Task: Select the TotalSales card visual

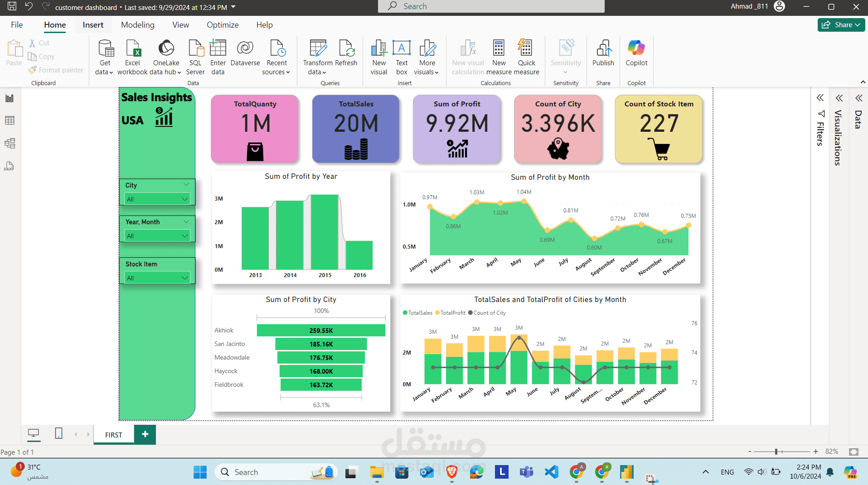Action: [356, 129]
